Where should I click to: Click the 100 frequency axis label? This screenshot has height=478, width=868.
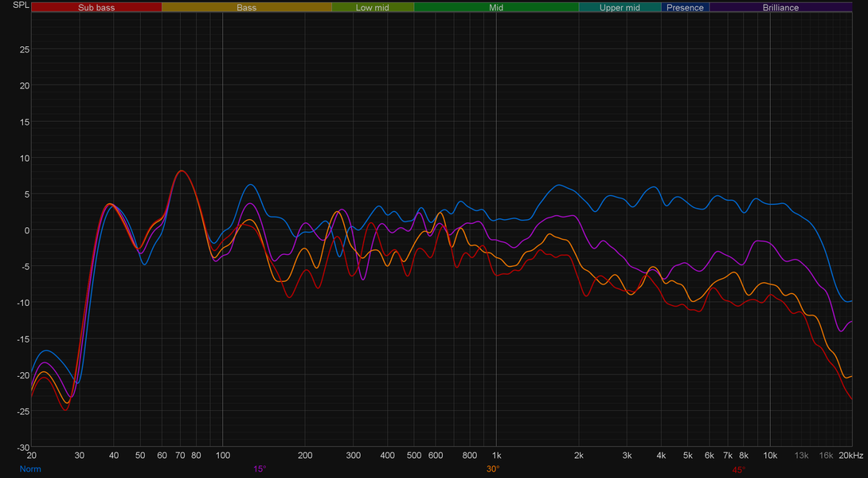tap(222, 455)
